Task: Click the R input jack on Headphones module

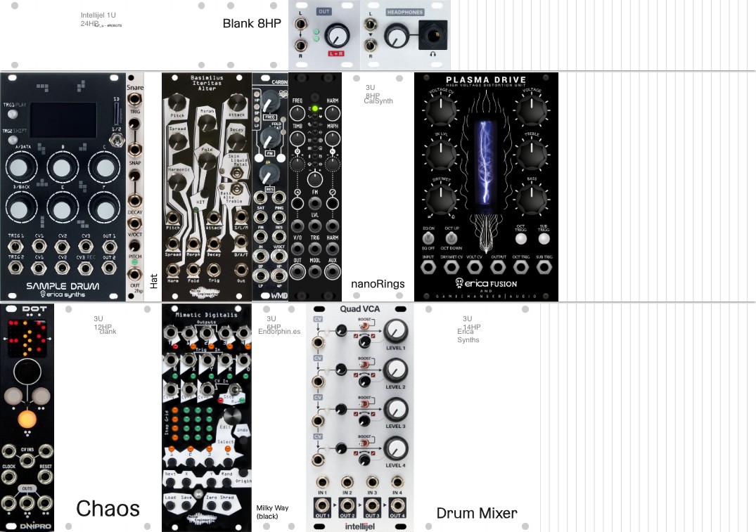Action: coord(370,45)
